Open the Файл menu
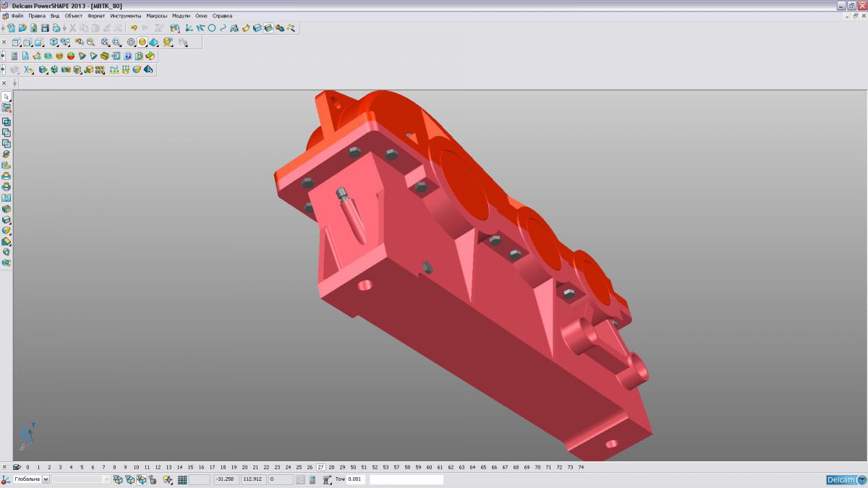868x488 pixels. (17, 15)
